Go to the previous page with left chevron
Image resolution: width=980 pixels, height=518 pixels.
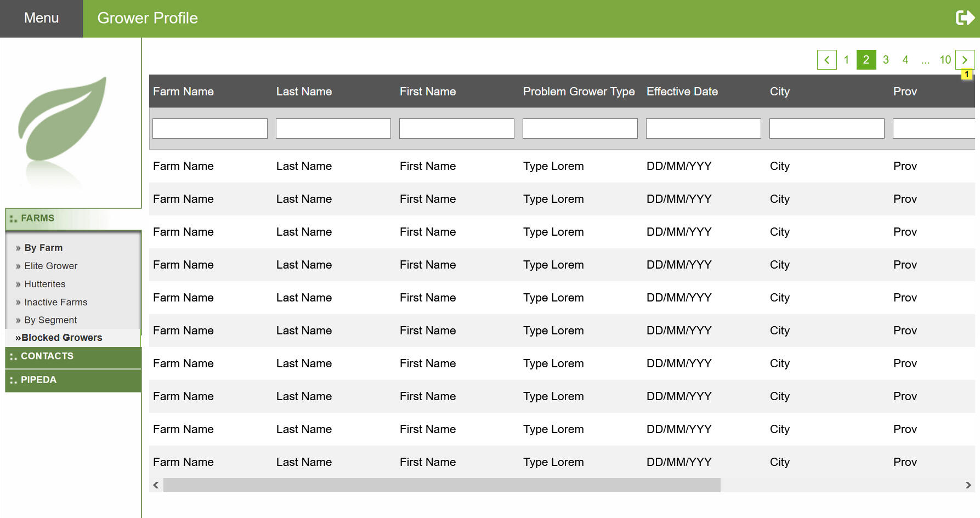coord(826,60)
